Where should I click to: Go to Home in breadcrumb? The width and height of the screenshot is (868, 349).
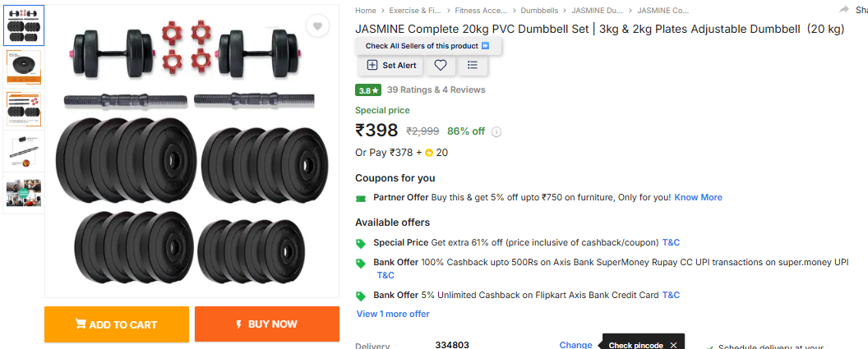coord(366,11)
